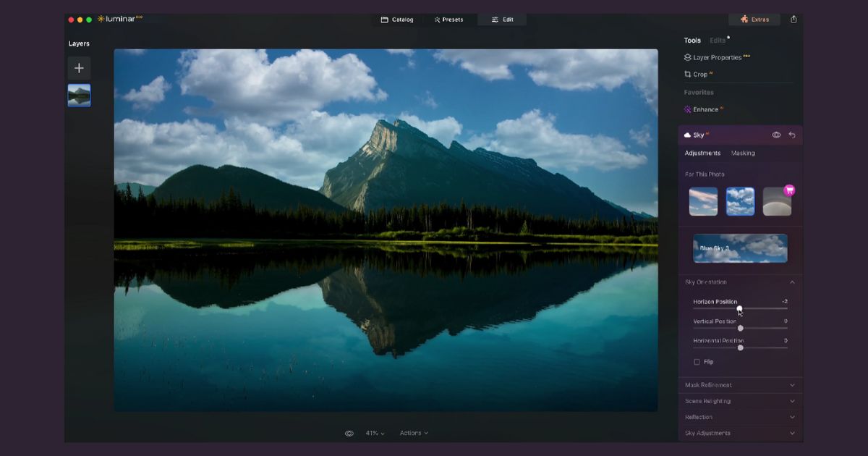Open the Crop AI tool
Image resolution: width=868 pixels, height=456 pixels.
click(699, 75)
